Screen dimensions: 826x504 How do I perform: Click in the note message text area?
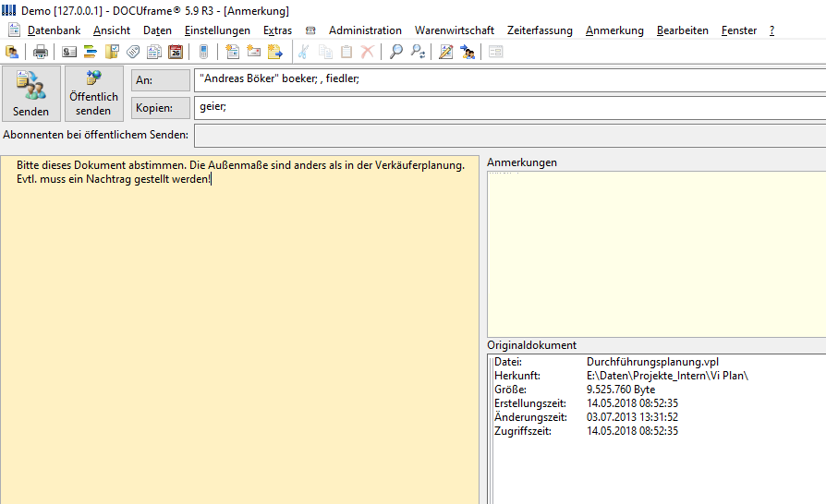click(x=239, y=330)
